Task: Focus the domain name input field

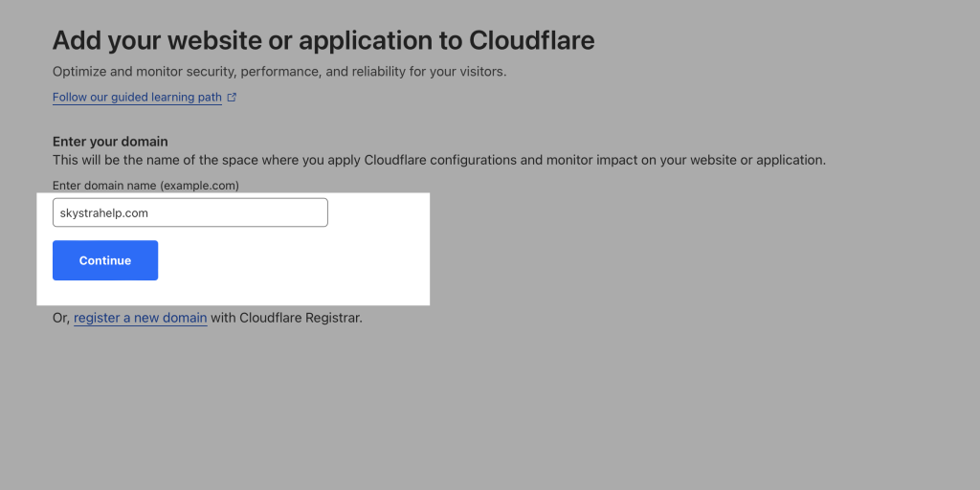Action: (189, 212)
